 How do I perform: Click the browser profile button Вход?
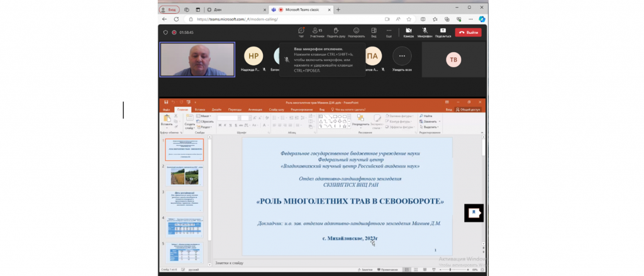(169, 9)
